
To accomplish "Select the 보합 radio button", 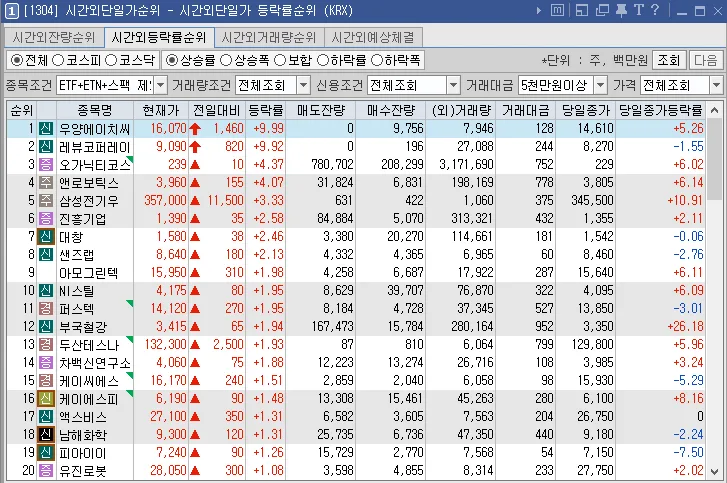I will click(280, 60).
